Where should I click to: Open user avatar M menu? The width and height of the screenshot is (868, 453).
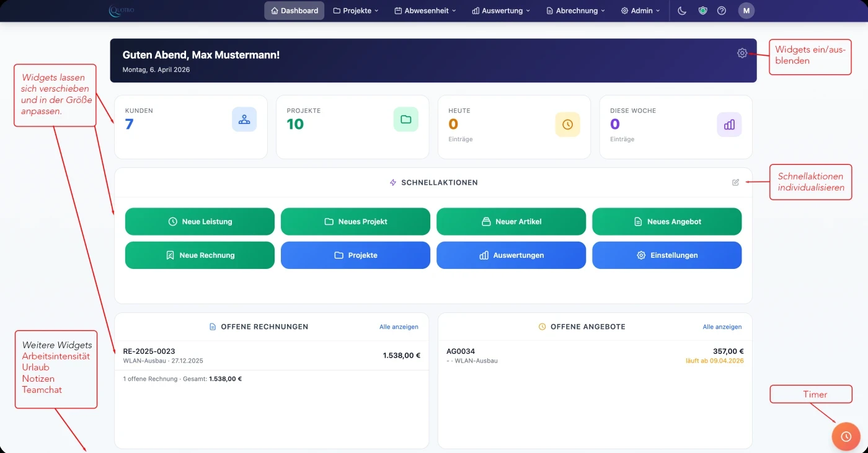pos(746,11)
